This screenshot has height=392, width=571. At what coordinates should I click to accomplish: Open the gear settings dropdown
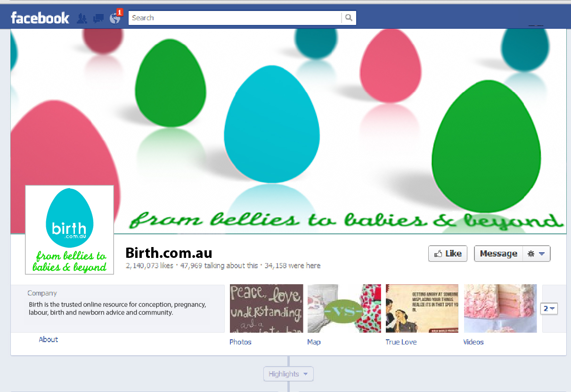536,254
